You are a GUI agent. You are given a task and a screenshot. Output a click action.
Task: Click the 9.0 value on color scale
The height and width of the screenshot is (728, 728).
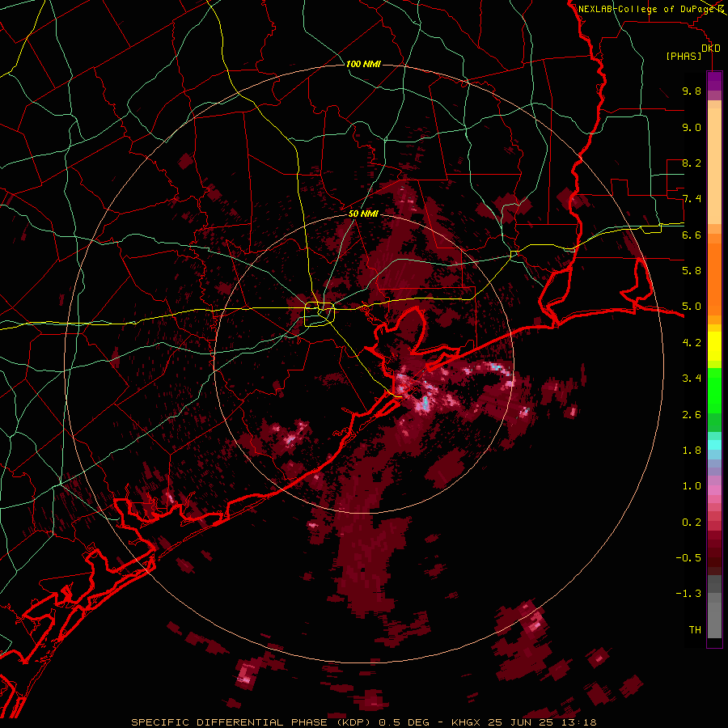692,127
